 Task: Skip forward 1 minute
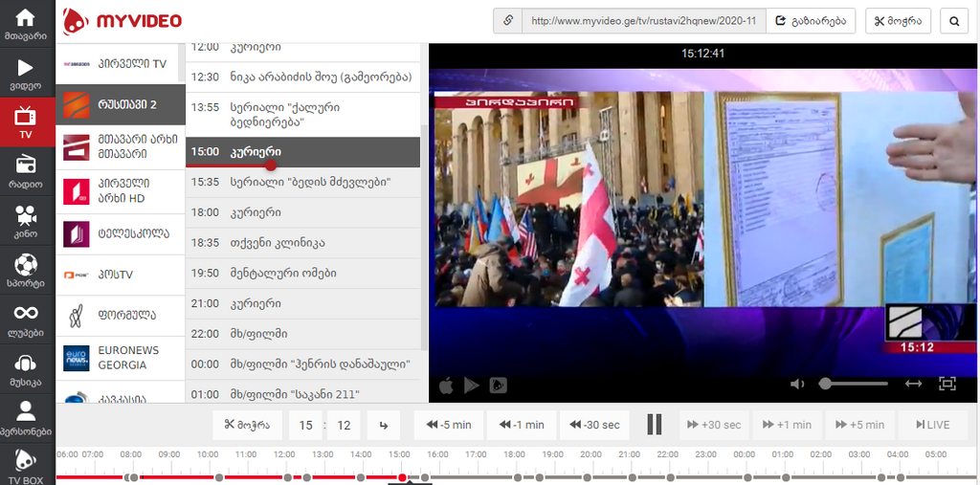click(787, 425)
